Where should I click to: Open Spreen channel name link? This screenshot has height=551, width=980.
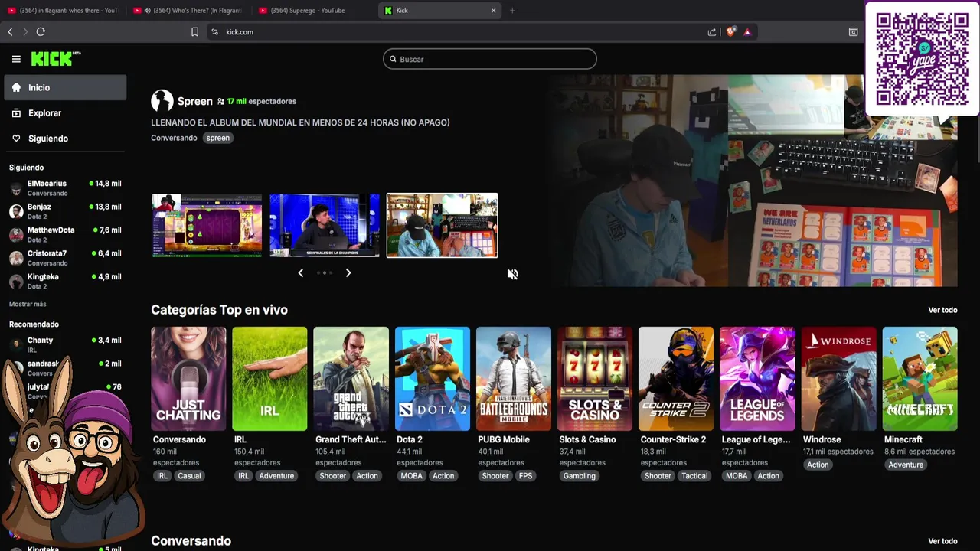tap(194, 101)
